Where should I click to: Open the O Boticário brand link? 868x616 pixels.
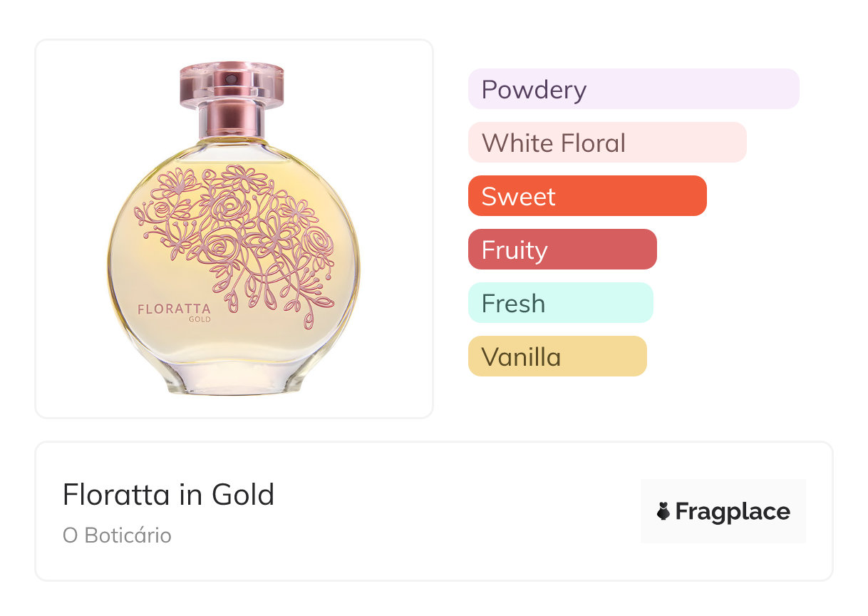(117, 535)
